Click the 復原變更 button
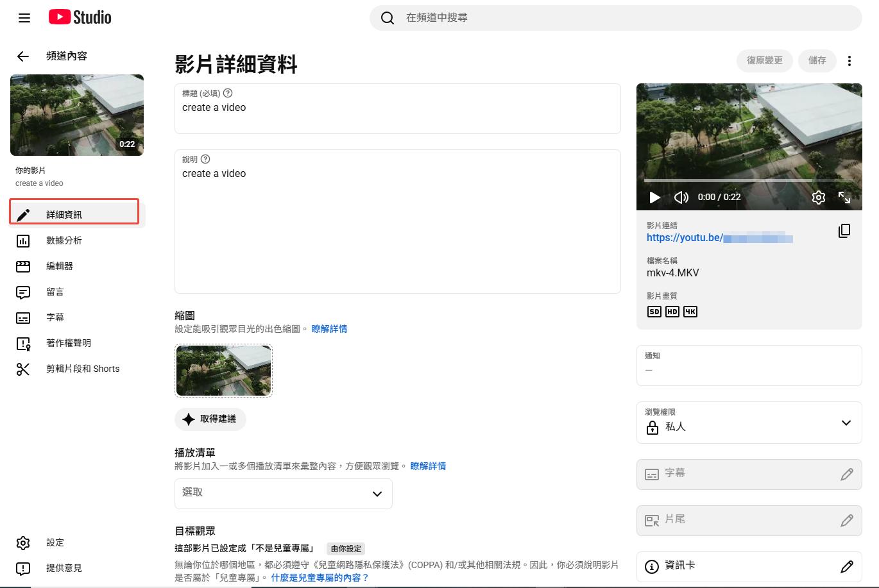The image size is (879, 588). click(765, 60)
